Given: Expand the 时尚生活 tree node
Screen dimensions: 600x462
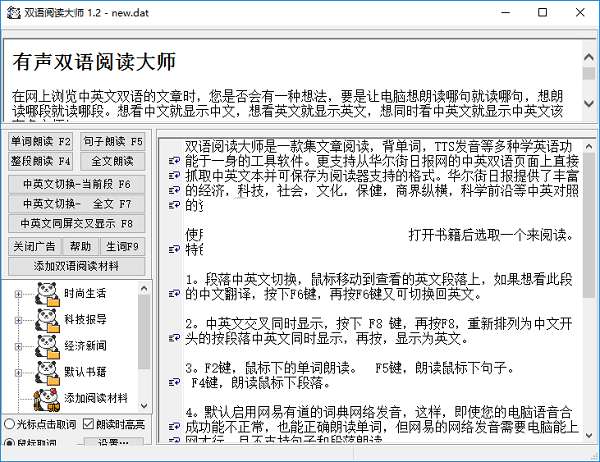Looking at the screenshot, I should [x=18, y=294].
